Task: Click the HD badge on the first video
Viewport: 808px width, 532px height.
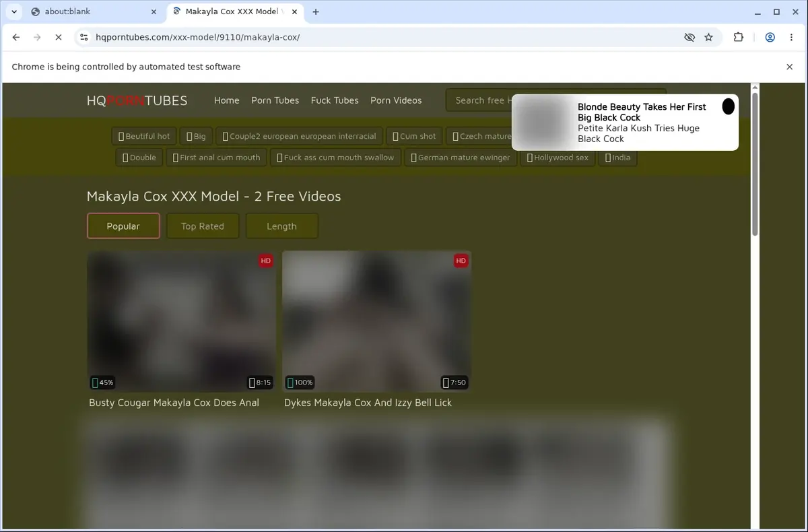Action: (266, 261)
